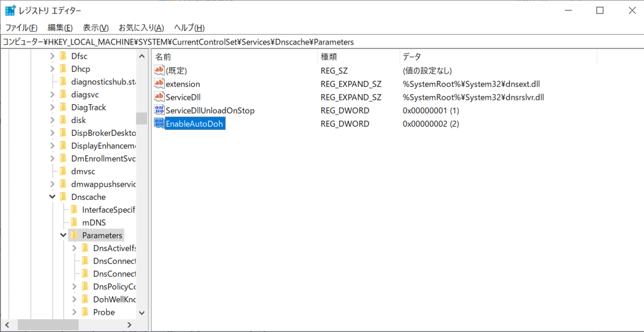
Task: Open the お気に入り(A) menu
Action: (141, 27)
